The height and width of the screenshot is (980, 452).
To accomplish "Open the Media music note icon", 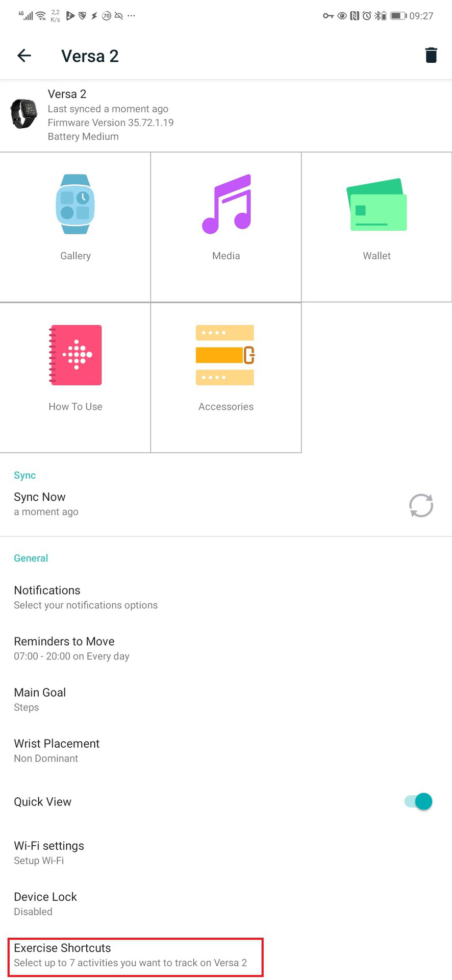I will tap(227, 204).
